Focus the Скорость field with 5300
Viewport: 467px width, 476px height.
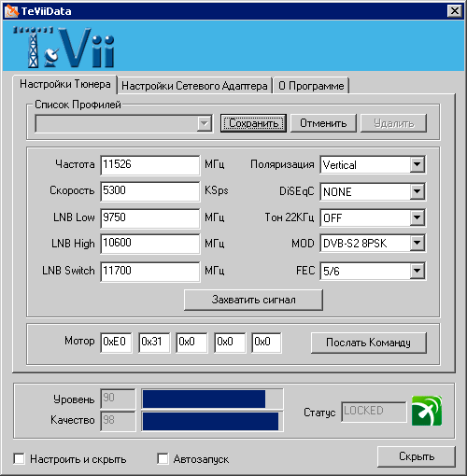point(150,191)
